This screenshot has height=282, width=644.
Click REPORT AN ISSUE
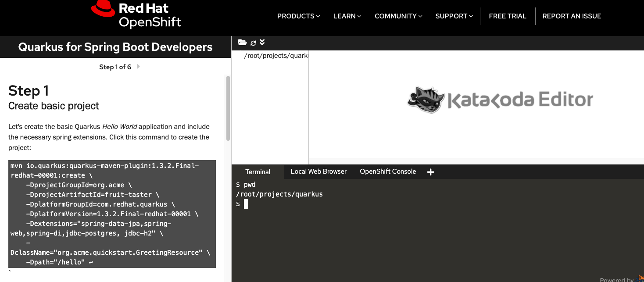(572, 16)
